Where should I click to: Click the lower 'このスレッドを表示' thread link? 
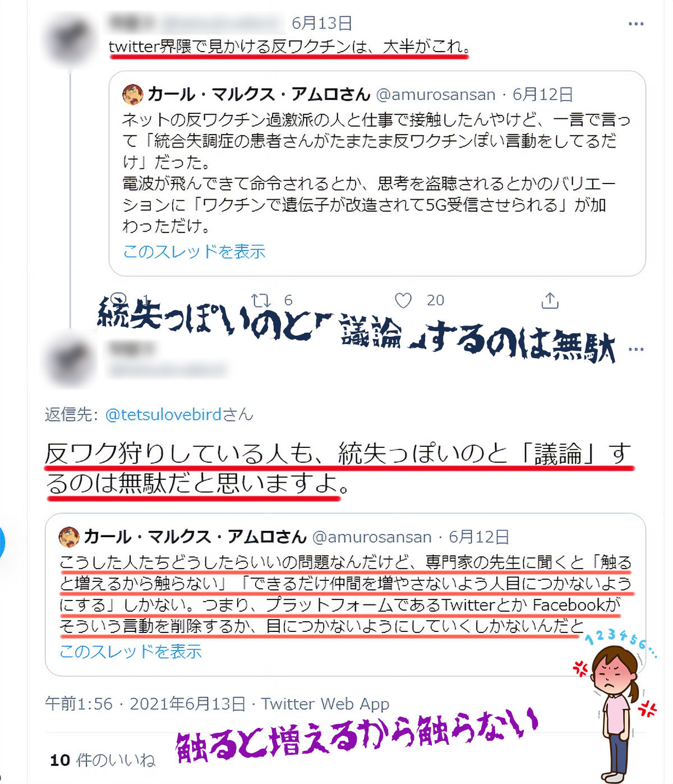tap(131, 652)
